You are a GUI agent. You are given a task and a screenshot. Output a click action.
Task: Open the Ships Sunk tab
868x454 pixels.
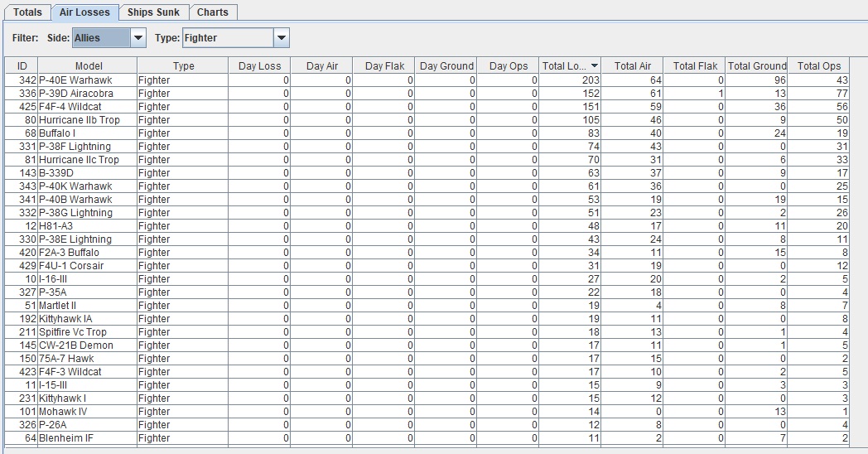pos(153,12)
